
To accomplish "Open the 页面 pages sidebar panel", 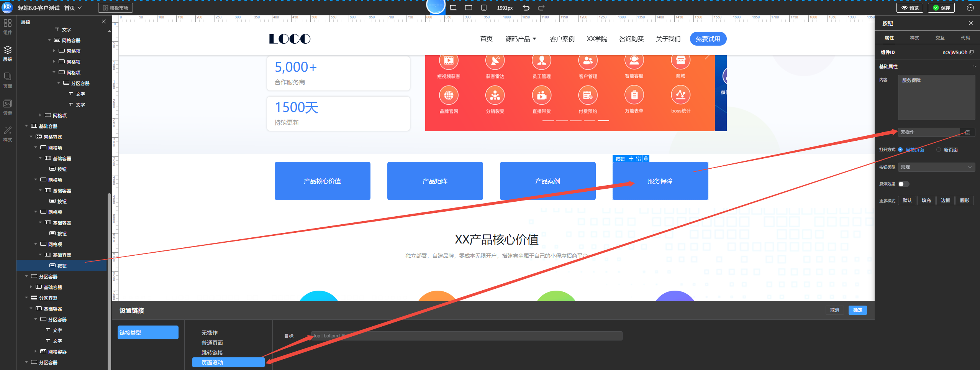I will [8, 81].
